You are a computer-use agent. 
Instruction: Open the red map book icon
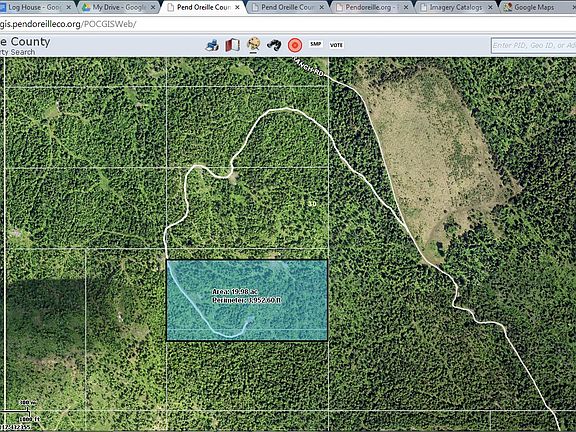click(x=233, y=45)
